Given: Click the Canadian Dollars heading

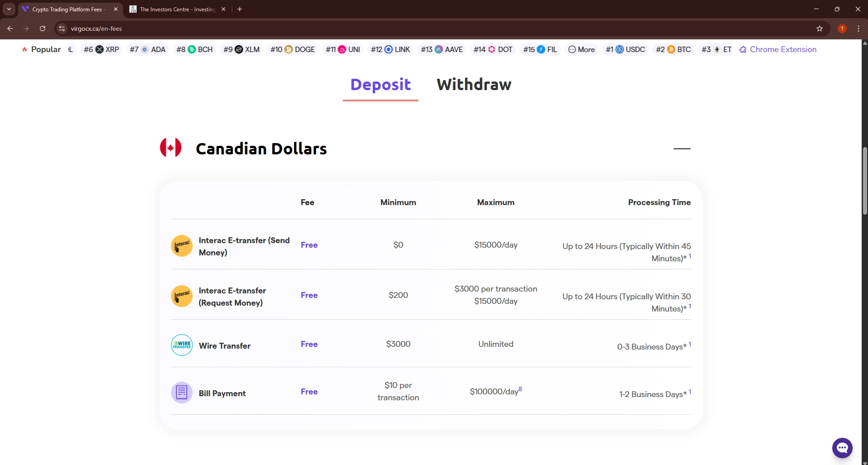Looking at the screenshot, I should [x=261, y=149].
